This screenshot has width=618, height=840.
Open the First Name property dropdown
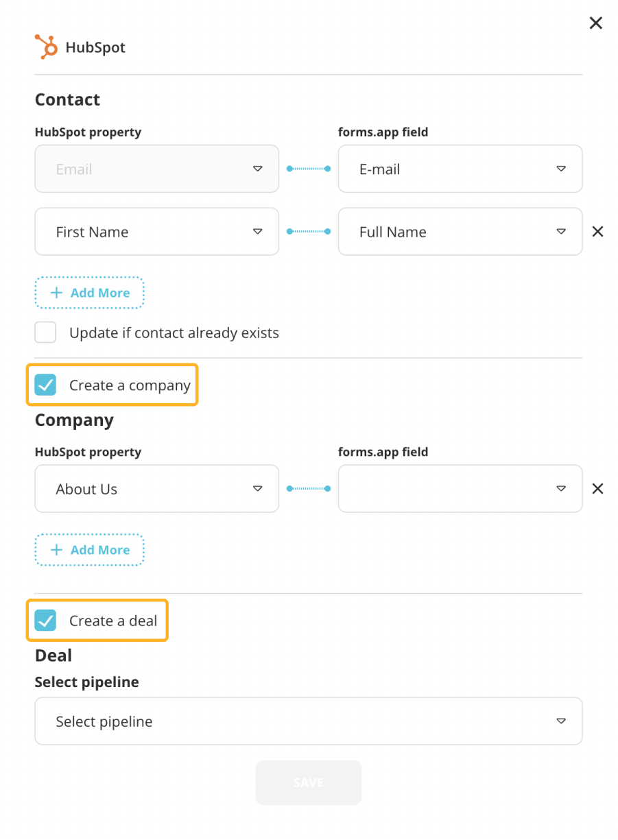click(156, 232)
